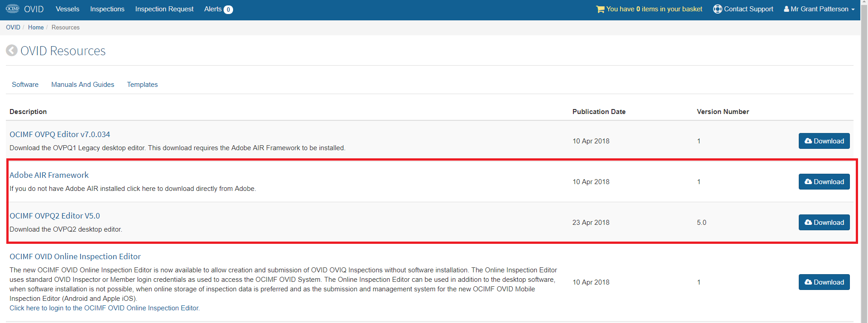Click the OVID Resources page heading

[x=63, y=51]
